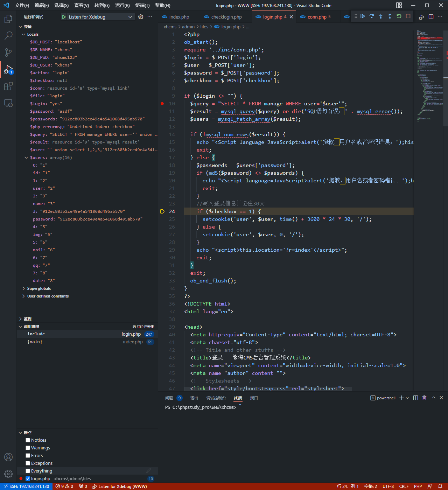Stop the debug session
Image resolution: width=448 pixels, height=490 pixels.
pyautogui.click(x=408, y=16)
